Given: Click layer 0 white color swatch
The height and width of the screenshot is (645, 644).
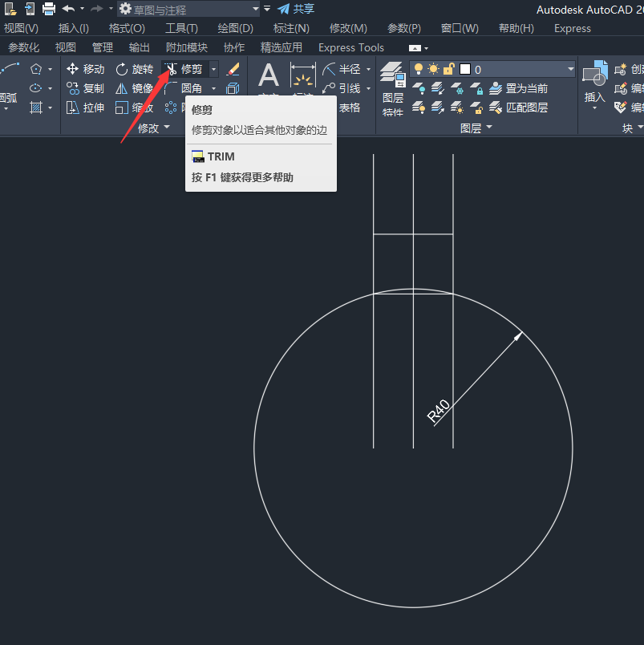Looking at the screenshot, I should point(465,69).
